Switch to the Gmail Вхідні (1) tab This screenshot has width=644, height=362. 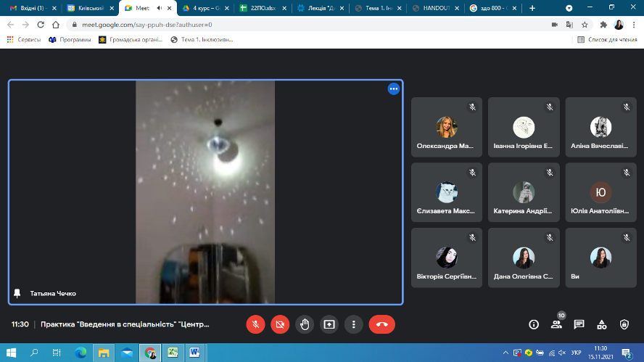coord(33,8)
